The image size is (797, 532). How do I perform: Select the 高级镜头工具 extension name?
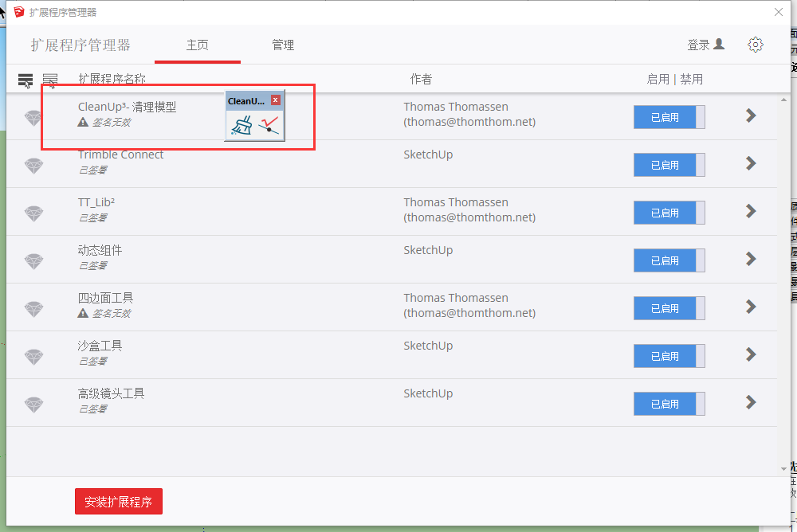click(x=111, y=393)
